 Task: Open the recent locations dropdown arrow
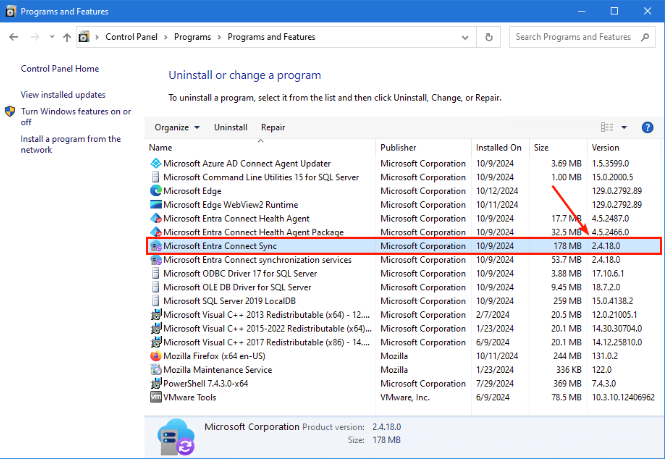(x=52, y=37)
